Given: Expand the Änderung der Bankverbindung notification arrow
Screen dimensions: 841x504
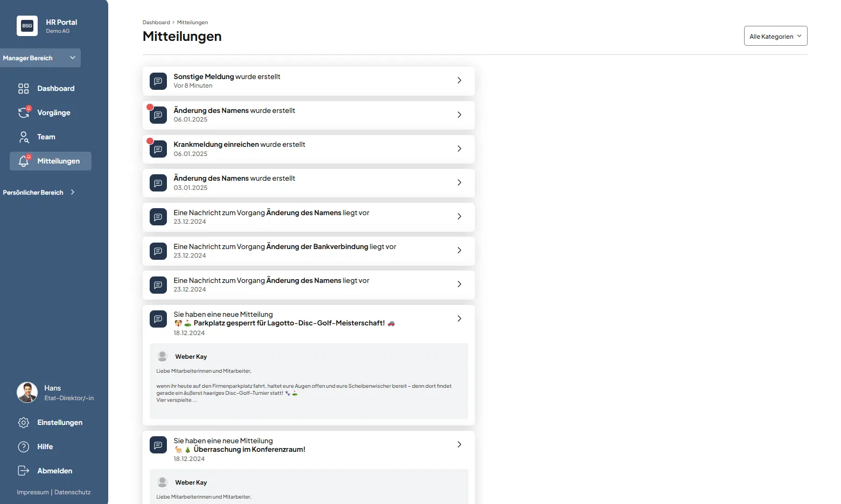Looking at the screenshot, I should pos(459,250).
